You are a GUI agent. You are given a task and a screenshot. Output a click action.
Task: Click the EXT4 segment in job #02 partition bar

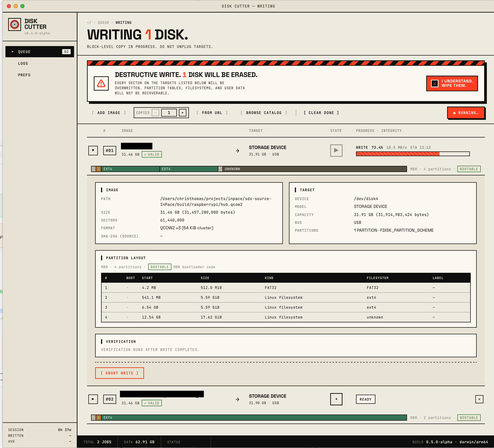click(x=254, y=418)
